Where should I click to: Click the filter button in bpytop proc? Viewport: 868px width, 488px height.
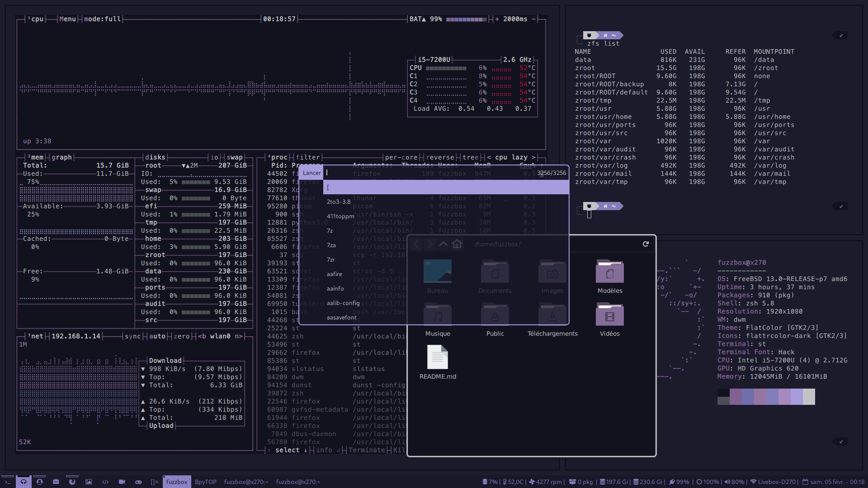coord(308,157)
